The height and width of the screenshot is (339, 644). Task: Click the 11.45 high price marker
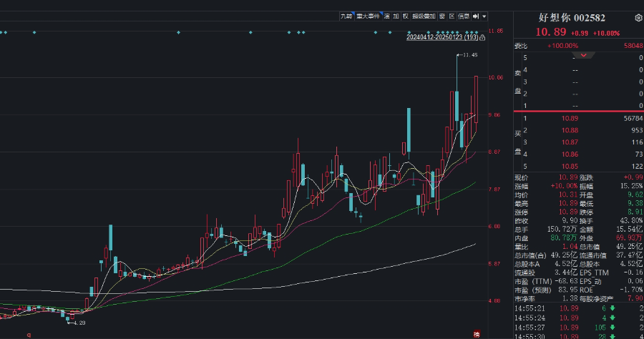[469, 55]
